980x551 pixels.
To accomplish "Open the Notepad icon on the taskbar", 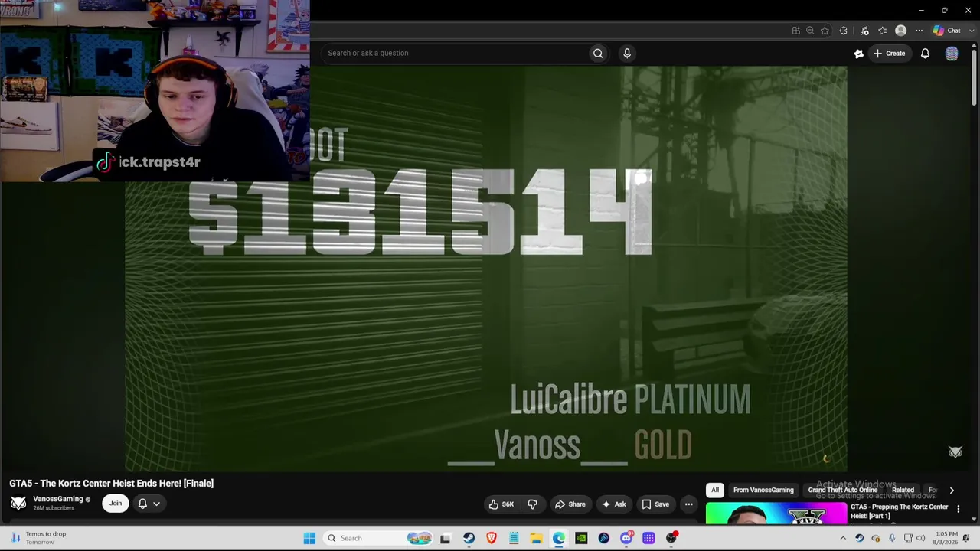I will point(514,538).
